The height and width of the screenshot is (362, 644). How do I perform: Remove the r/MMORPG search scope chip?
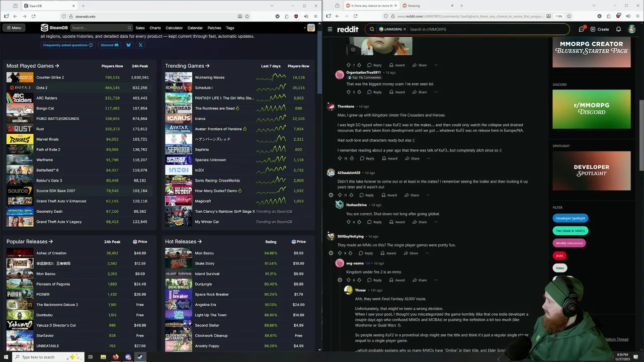405,29
